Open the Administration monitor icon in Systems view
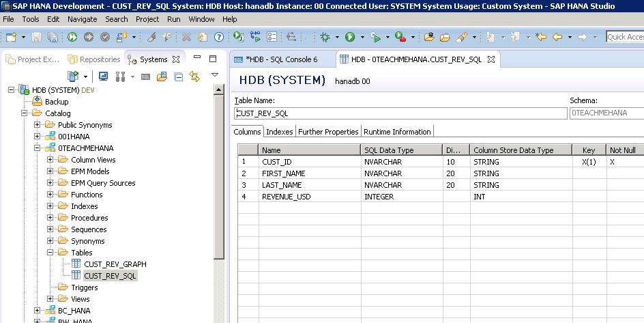 pyautogui.click(x=103, y=76)
